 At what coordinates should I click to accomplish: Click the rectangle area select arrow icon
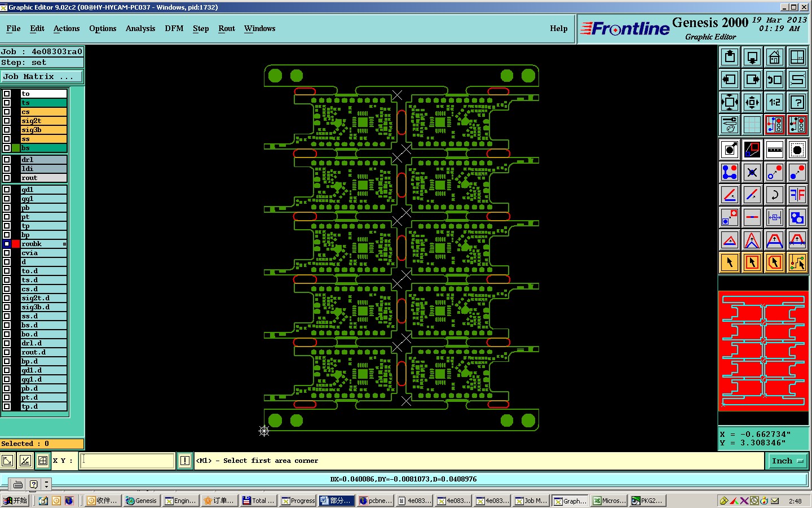tap(752, 262)
